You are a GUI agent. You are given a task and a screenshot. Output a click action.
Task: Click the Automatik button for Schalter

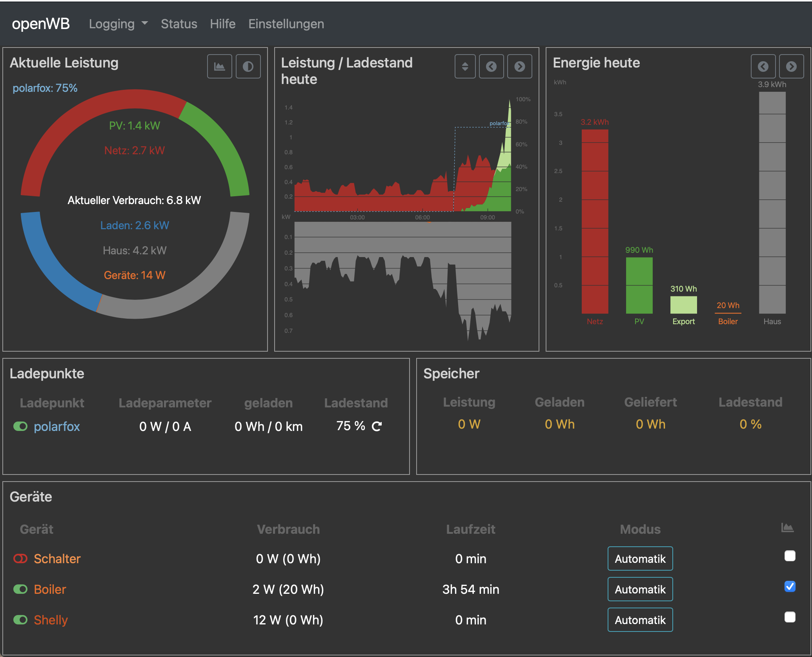click(640, 558)
